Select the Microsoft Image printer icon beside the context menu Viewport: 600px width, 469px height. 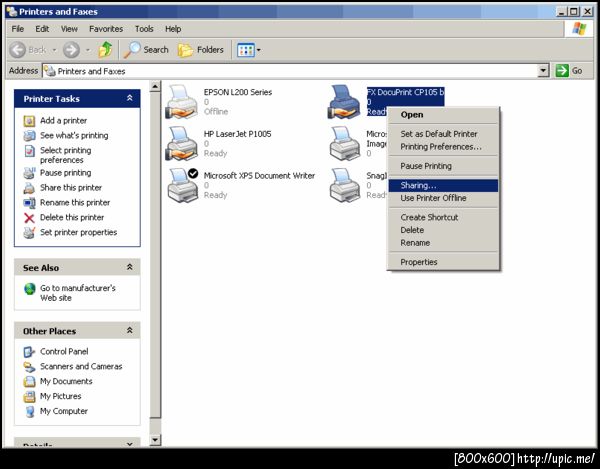(345, 144)
